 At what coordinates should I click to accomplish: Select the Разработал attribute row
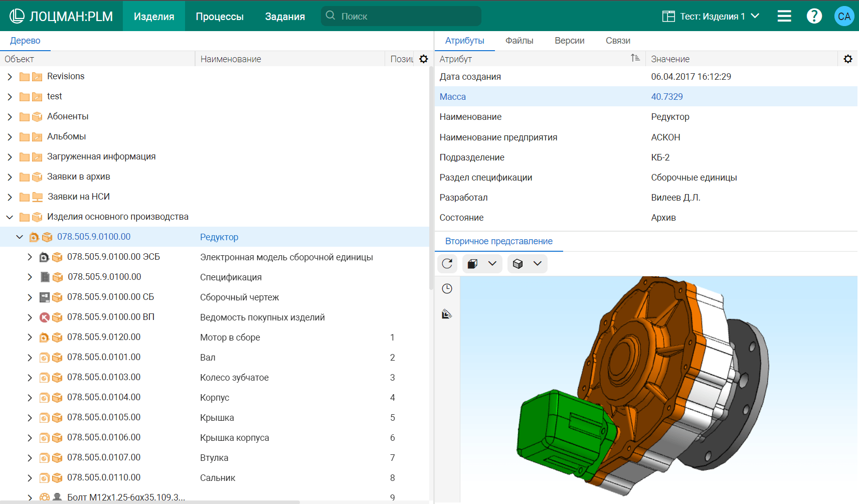646,198
